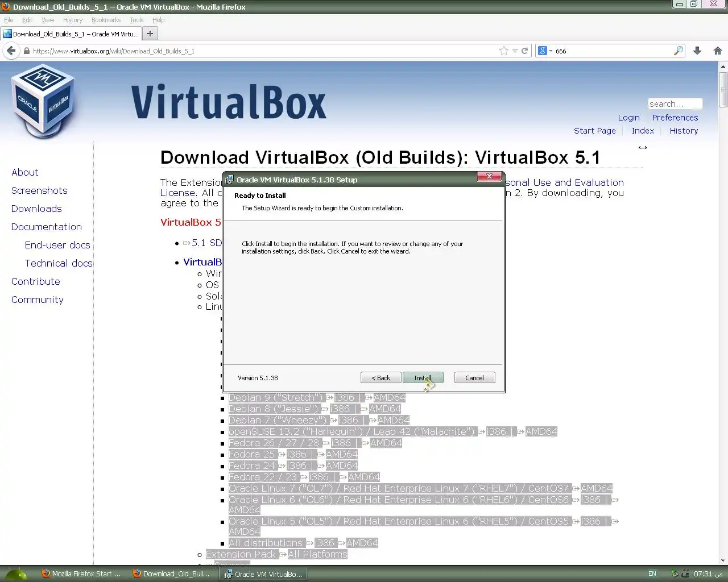Viewport: 728px width, 582px height.
Task: Open the Downloads sidebar link
Action: pyautogui.click(x=36, y=209)
